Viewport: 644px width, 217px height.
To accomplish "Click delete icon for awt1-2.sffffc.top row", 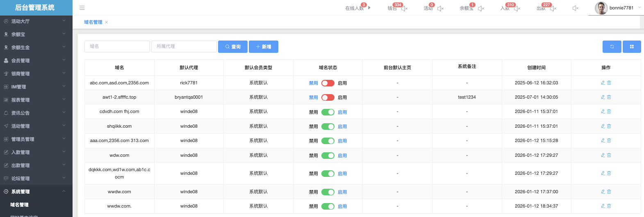I will coord(609,97).
